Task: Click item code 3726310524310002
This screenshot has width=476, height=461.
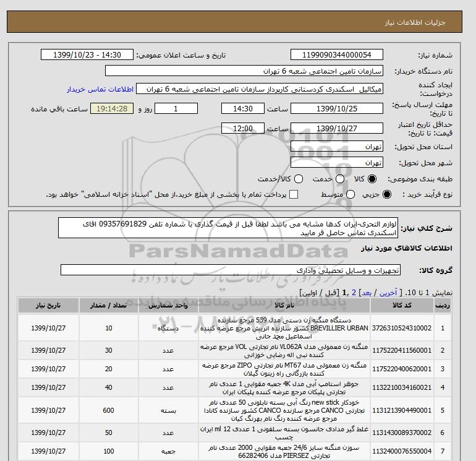Action: tap(402, 328)
